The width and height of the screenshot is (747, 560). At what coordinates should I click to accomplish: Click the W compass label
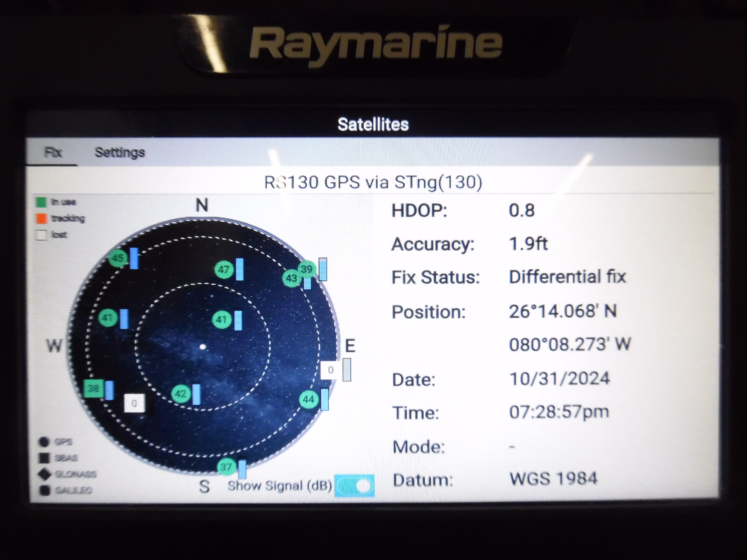point(54,345)
